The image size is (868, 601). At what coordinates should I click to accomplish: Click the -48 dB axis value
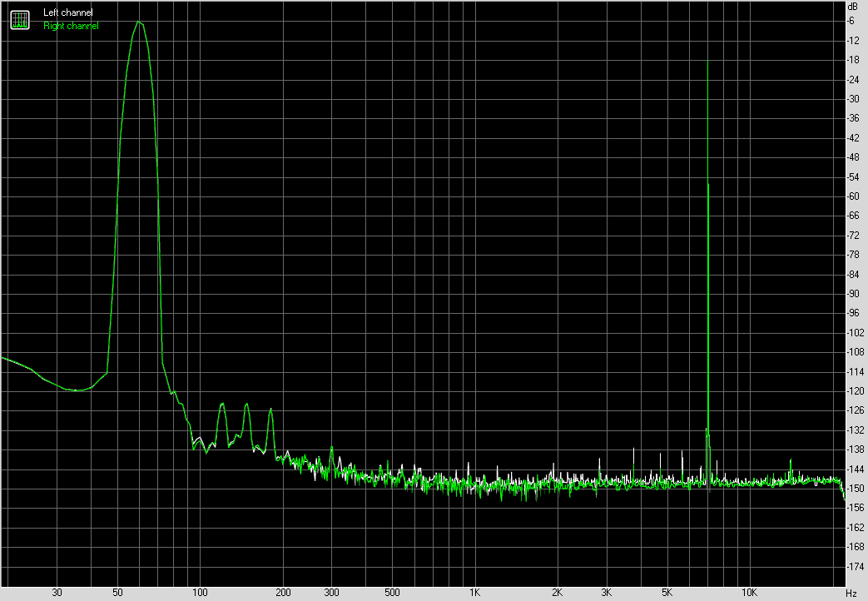point(853,157)
